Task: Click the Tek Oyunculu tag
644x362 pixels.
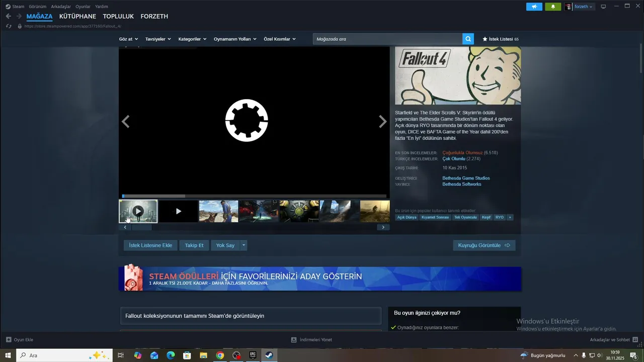Action: click(465, 217)
